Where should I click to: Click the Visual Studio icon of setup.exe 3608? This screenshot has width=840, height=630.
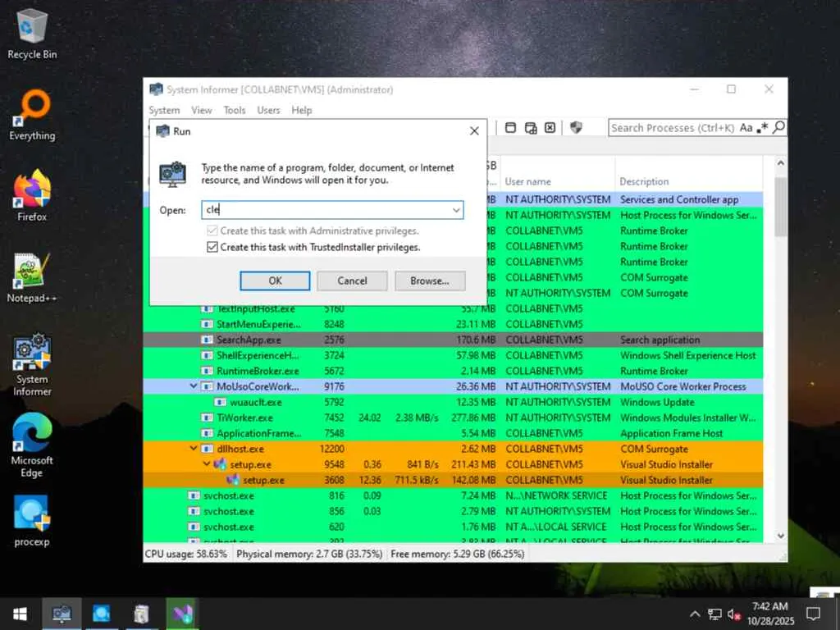pyautogui.click(x=233, y=480)
